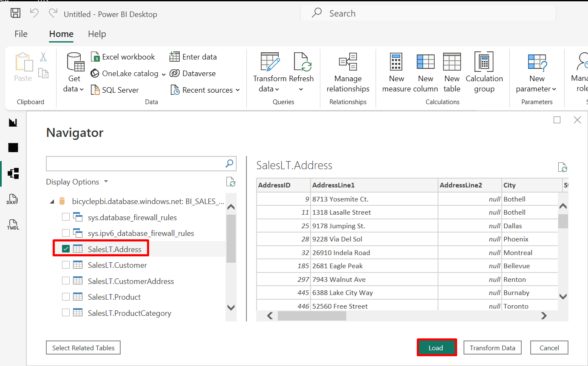
Task: Uncheck the SalesLT.Address table checkbox
Action: tap(66, 249)
